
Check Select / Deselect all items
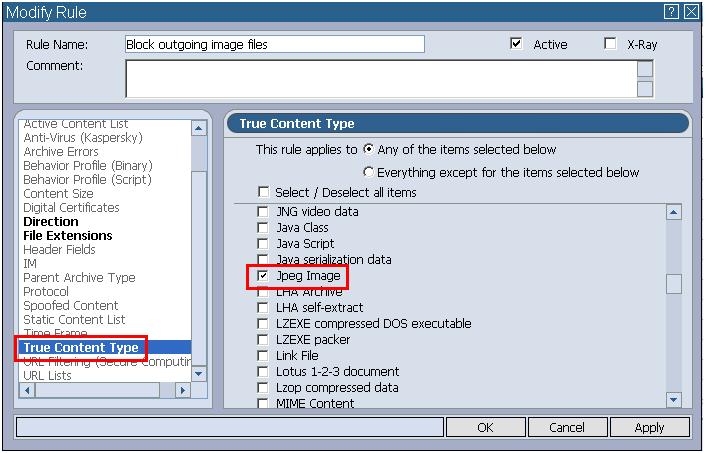(x=263, y=192)
